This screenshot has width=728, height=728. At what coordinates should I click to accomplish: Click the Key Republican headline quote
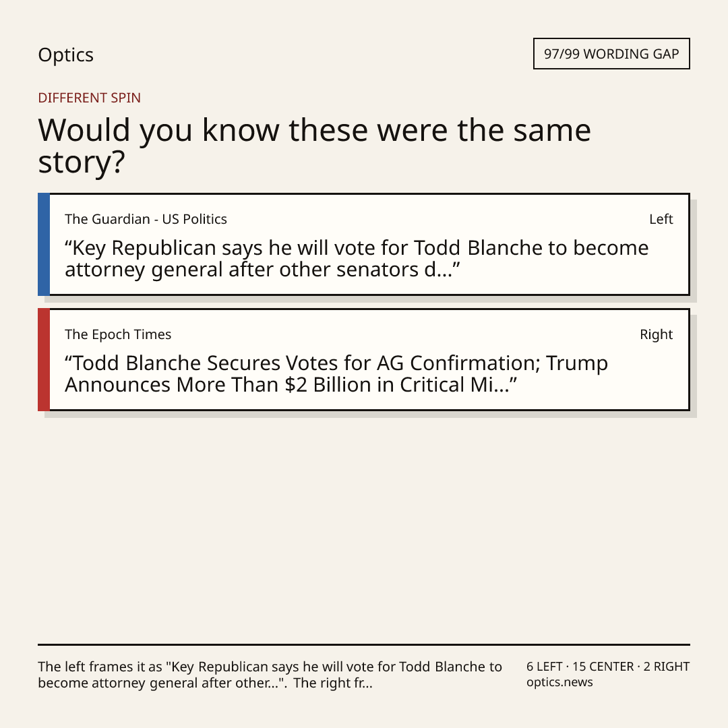(x=357, y=259)
